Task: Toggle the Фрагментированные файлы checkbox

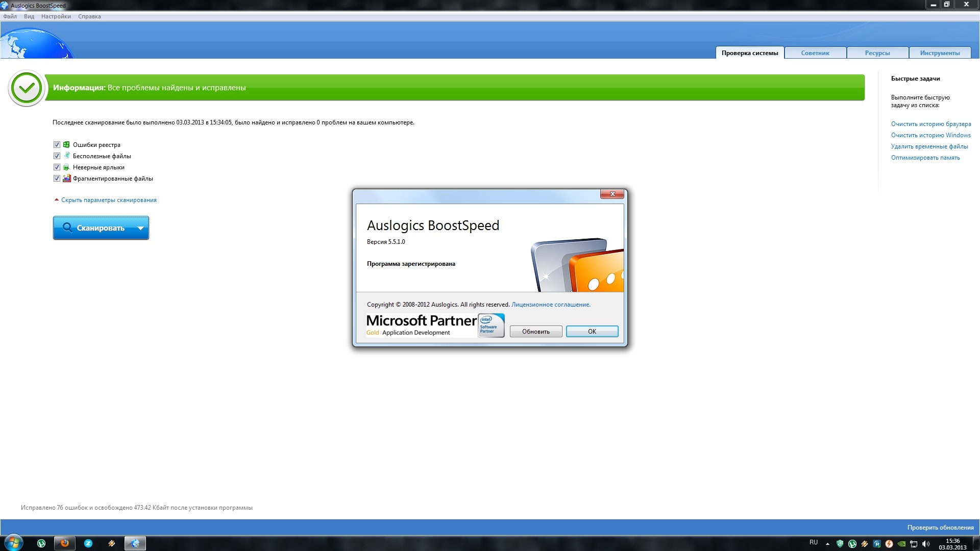Action: 57,179
